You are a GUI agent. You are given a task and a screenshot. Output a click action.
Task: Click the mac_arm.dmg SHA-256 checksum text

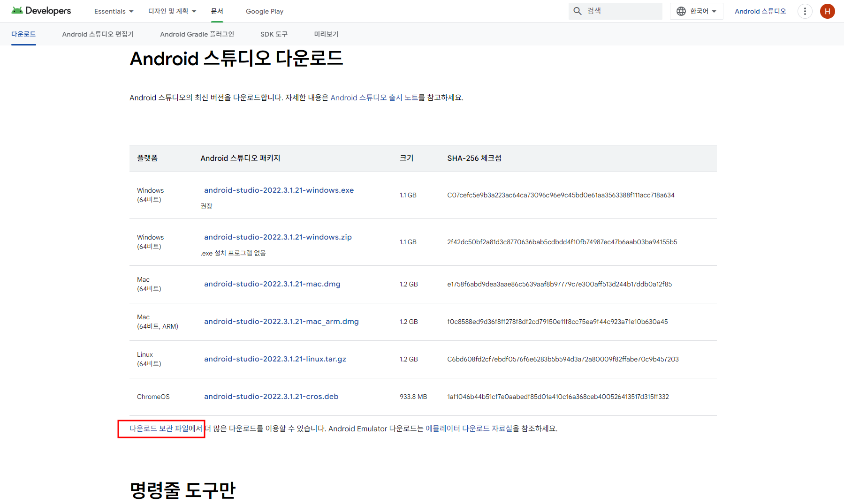coord(557,322)
